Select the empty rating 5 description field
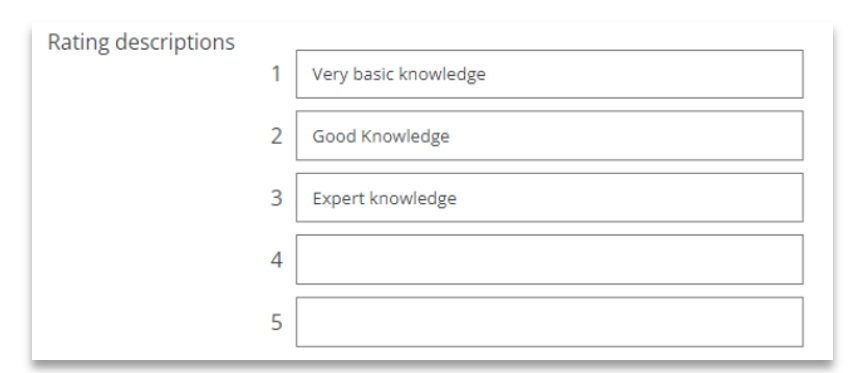The image size is (865, 373). coord(549,322)
